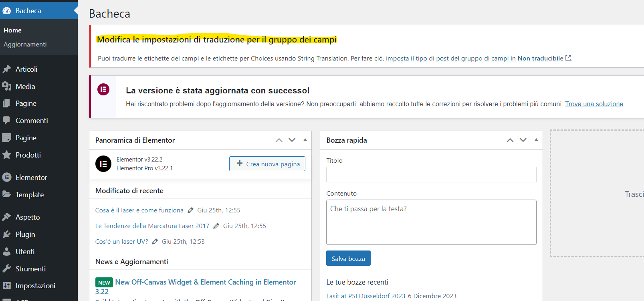Viewport: 644px width, 301px height.
Task: Click 'Elementor Pro v3.22.1' version text
Action: (145, 168)
